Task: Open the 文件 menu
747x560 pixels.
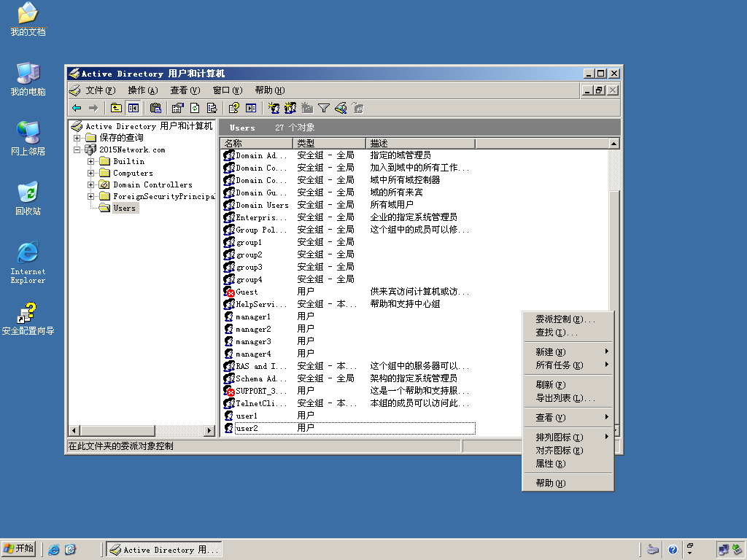Action: click(x=101, y=90)
